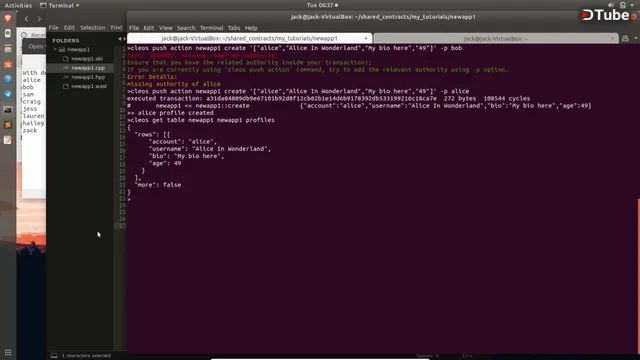This screenshot has width=640, height=360.
Task: Click the 'craig' line in text editor
Action: tap(31, 102)
